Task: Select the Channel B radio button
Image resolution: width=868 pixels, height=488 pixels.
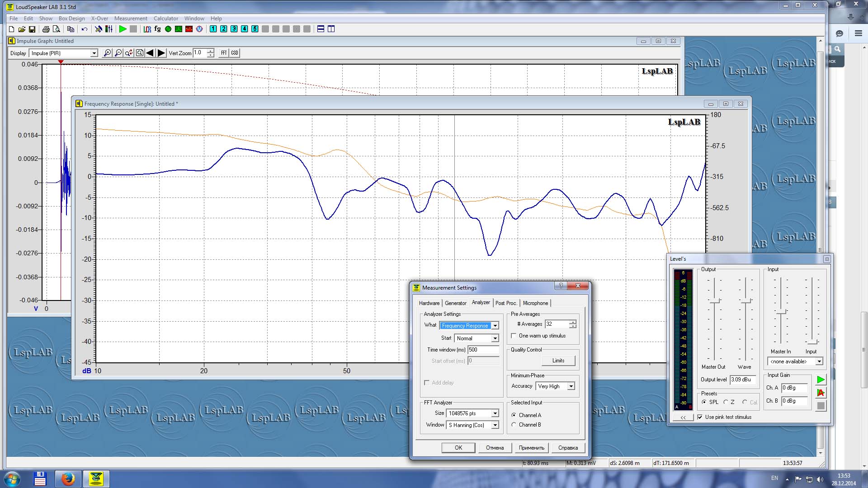Action: tap(514, 425)
